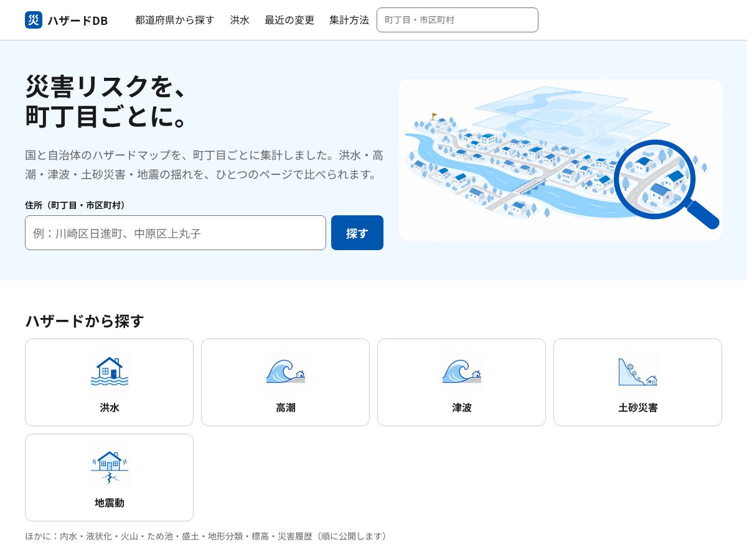Click the ハザードDB logo icon
Viewport: 747px width, 560px height.
point(34,20)
